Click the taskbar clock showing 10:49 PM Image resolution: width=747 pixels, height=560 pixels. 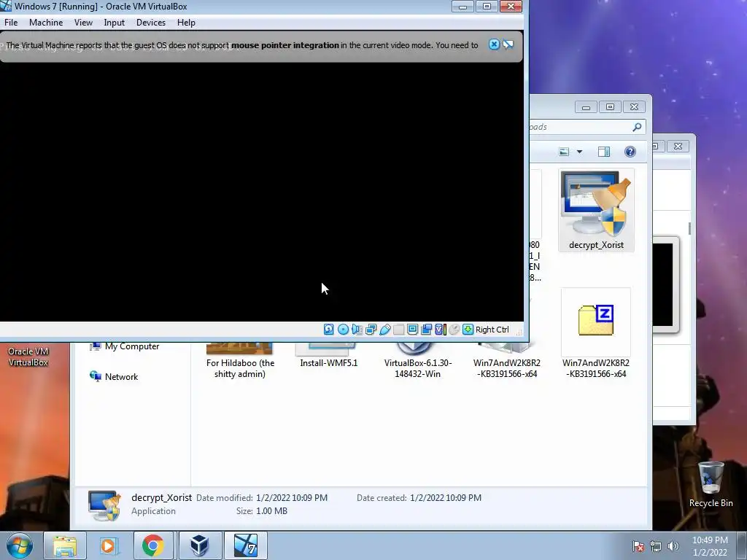pyautogui.click(x=710, y=546)
